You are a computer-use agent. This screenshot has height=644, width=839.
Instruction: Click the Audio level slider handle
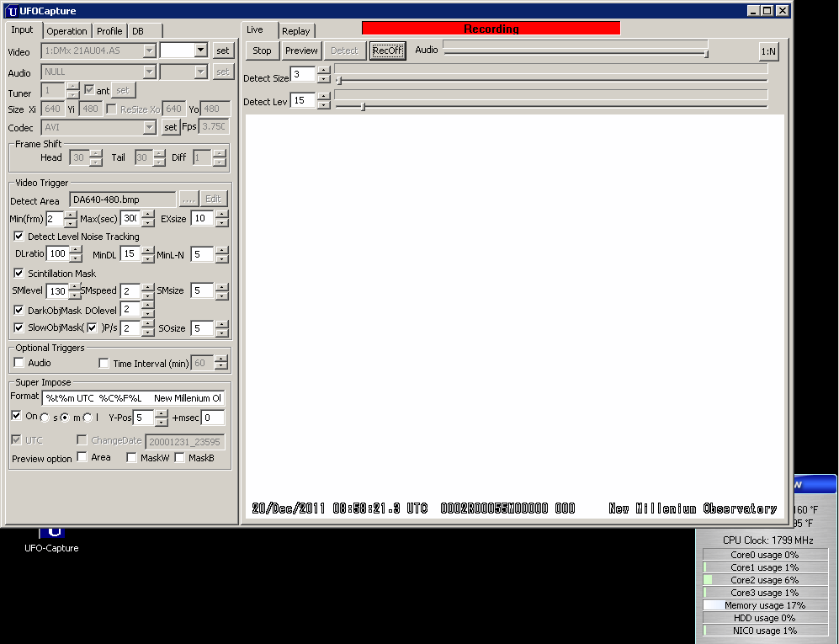coord(706,54)
